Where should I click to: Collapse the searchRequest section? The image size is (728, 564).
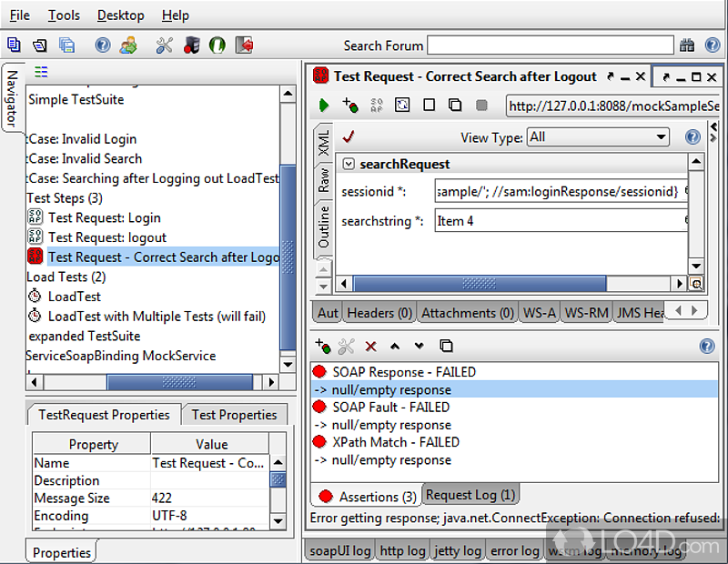point(349,165)
